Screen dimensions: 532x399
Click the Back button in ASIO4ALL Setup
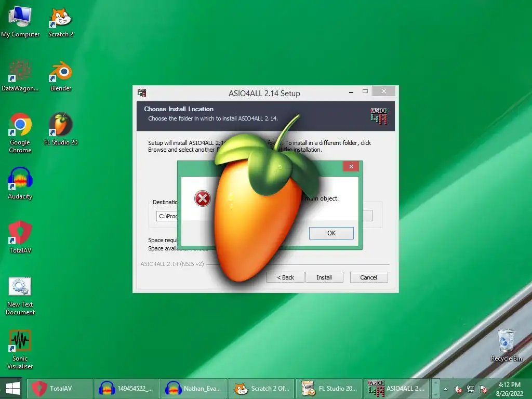click(285, 277)
